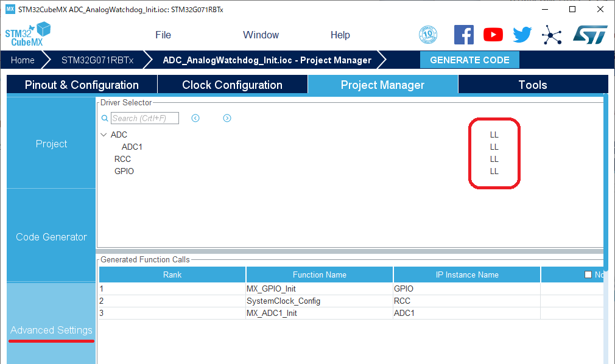Minimize the STM32CubeMX window
Viewport: 615px width, 364px height.
[545, 9]
